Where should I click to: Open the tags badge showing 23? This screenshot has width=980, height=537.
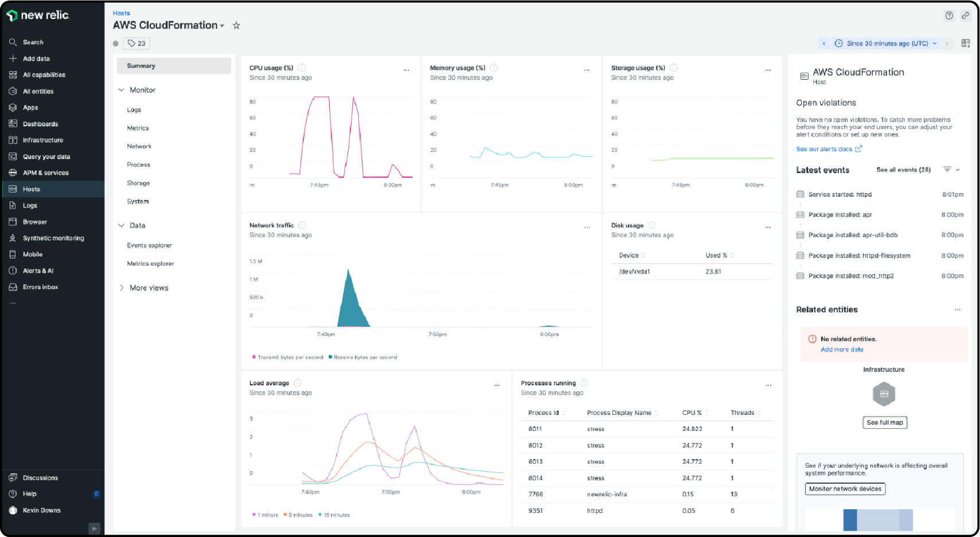coord(136,44)
